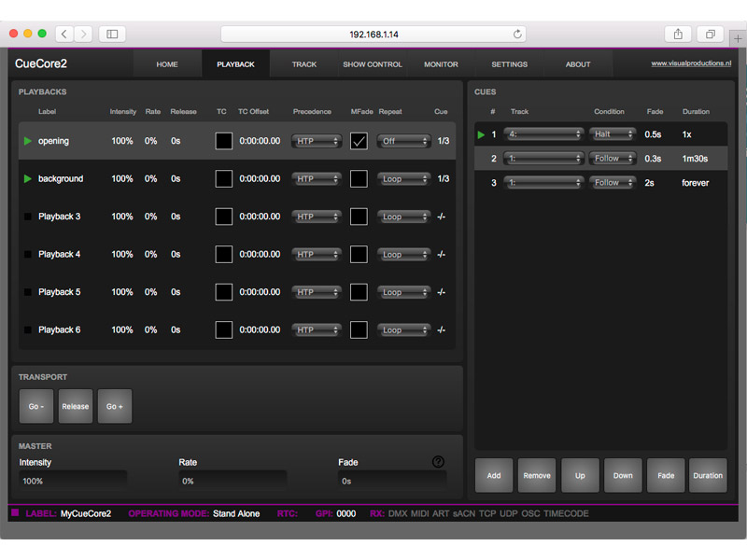
Task: Click the Master Fade input field
Action: coord(392,481)
